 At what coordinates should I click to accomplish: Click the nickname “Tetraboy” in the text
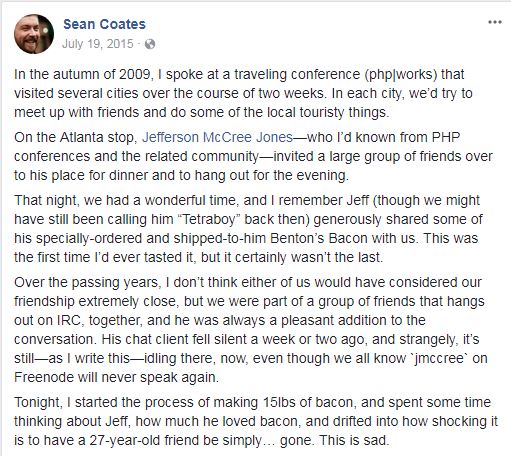click(x=210, y=219)
